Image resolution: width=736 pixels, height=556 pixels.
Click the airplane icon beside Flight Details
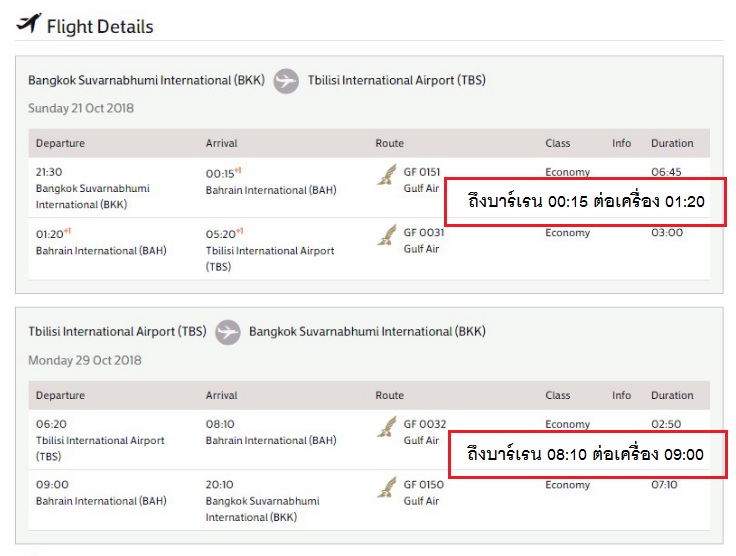[29, 23]
